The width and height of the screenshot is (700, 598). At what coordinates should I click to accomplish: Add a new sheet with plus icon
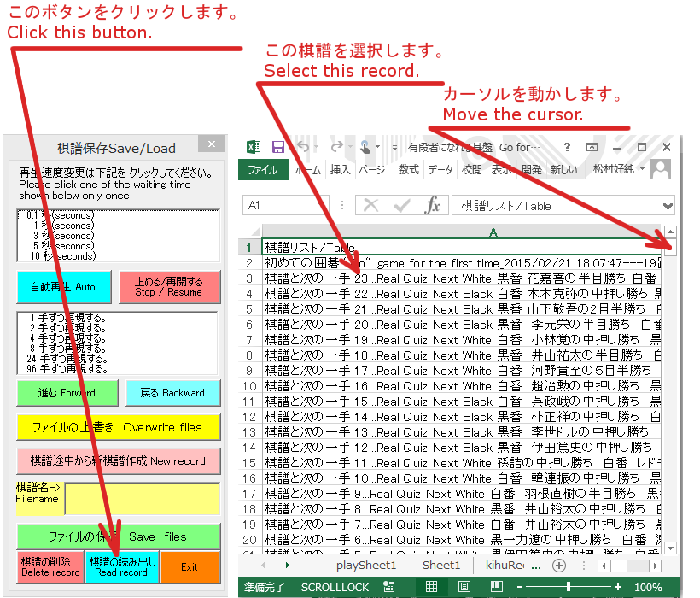[x=559, y=566]
